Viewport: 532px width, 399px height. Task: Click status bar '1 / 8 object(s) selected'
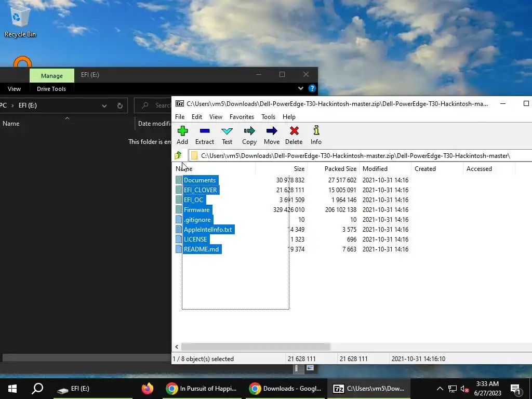coord(203,359)
